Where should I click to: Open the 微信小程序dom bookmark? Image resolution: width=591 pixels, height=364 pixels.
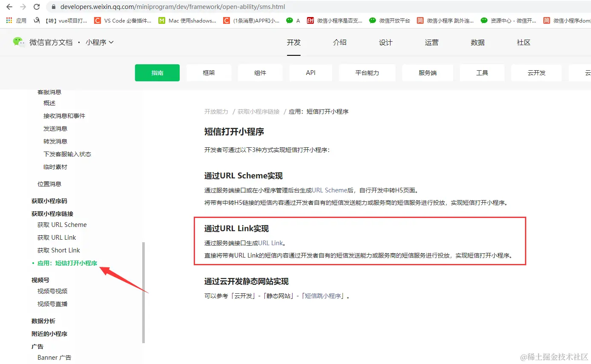(x=567, y=20)
